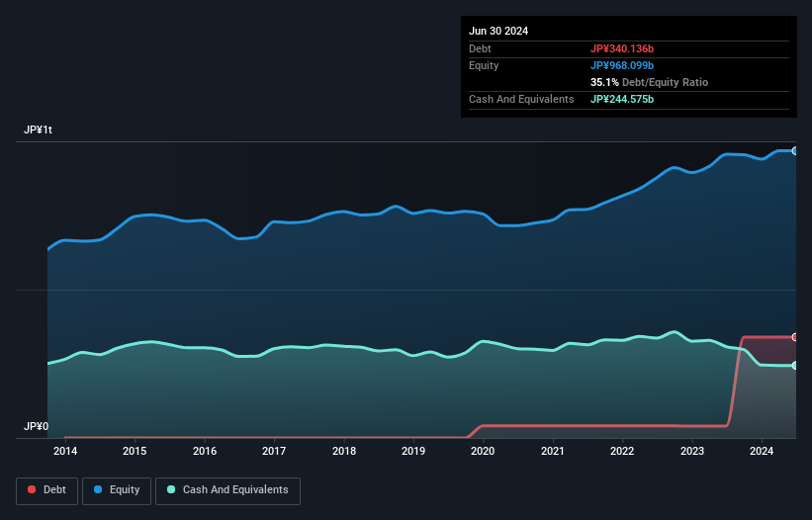This screenshot has width=812, height=520.
Task: Click the 2023 x-axis label
Action: coord(692,451)
